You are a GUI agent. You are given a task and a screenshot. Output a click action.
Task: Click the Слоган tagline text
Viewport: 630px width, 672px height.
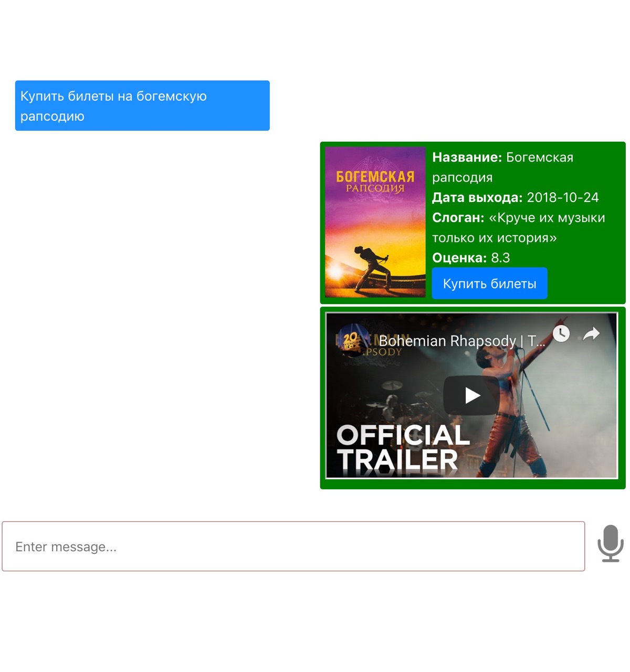(519, 227)
